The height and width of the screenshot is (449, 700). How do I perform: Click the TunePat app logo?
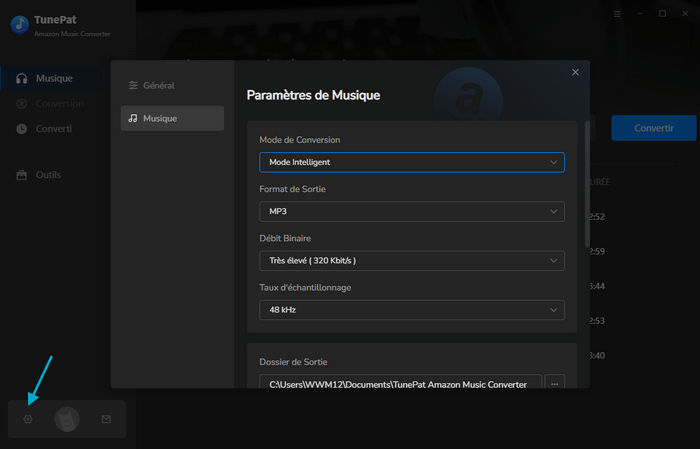click(20, 25)
